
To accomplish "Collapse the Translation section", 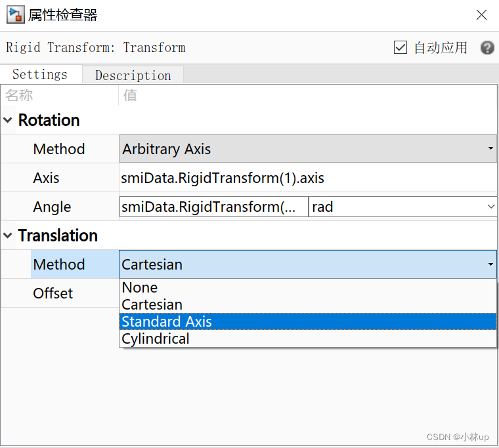I will (x=8, y=235).
